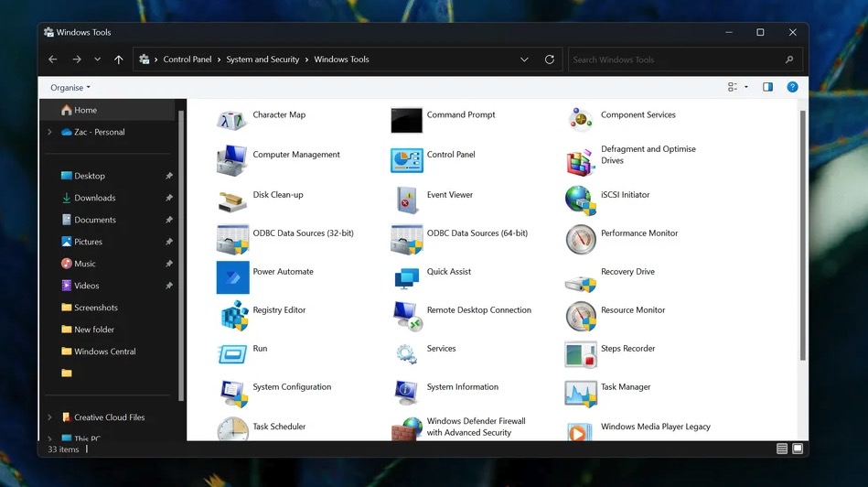Open the Performance Monitor icon
This screenshot has width=868, height=487.
click(581, 239)
